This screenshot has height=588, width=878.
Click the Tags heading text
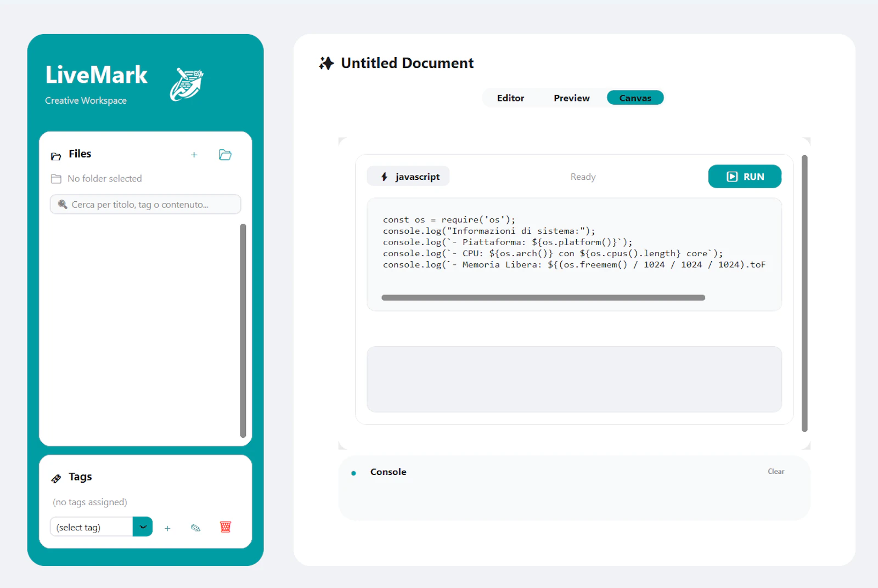tap(80, 477)
